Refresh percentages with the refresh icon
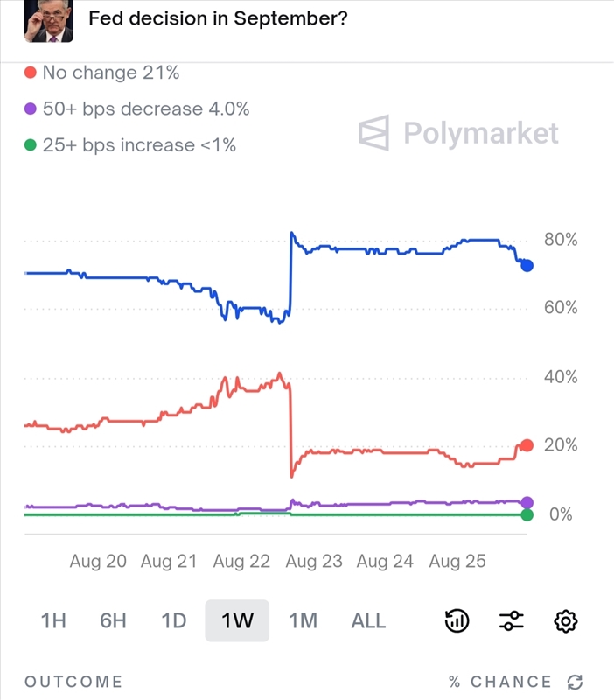This screenshot has height=700, width=614. click(x=573, y=682)
